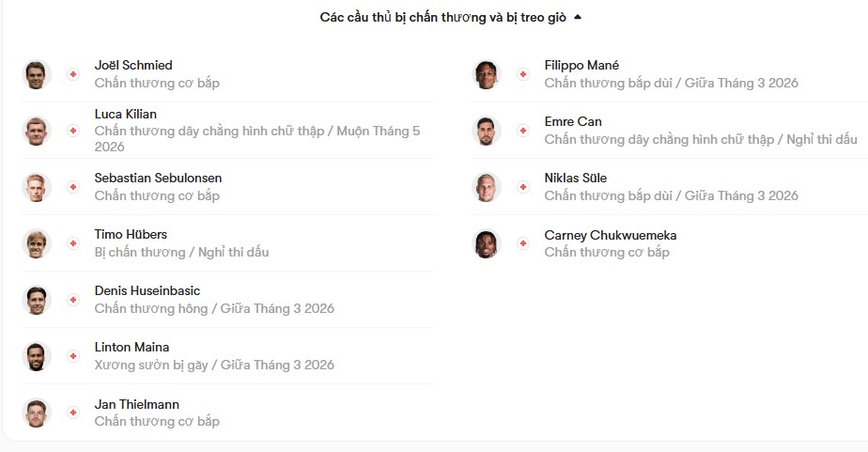Click the injury icon next to Niklas Süle
The height and width of the screenshot is (452, 868).
[523, 187]
